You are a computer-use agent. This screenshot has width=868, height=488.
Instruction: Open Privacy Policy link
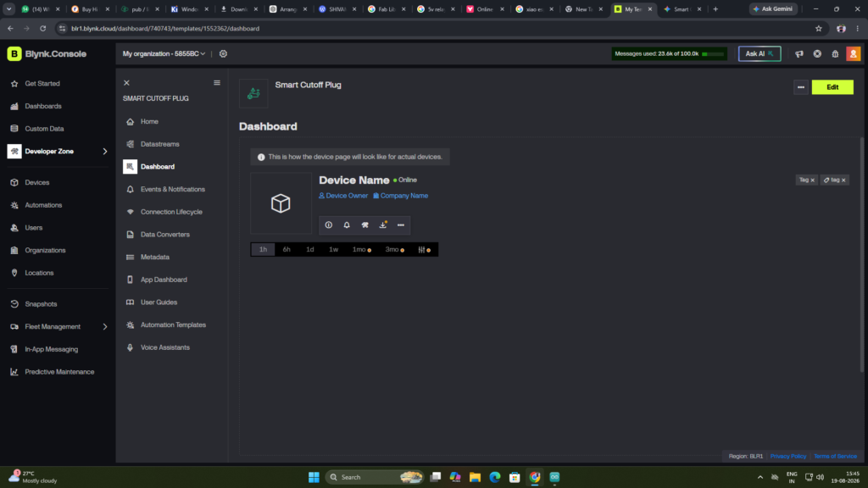point(787,457)
